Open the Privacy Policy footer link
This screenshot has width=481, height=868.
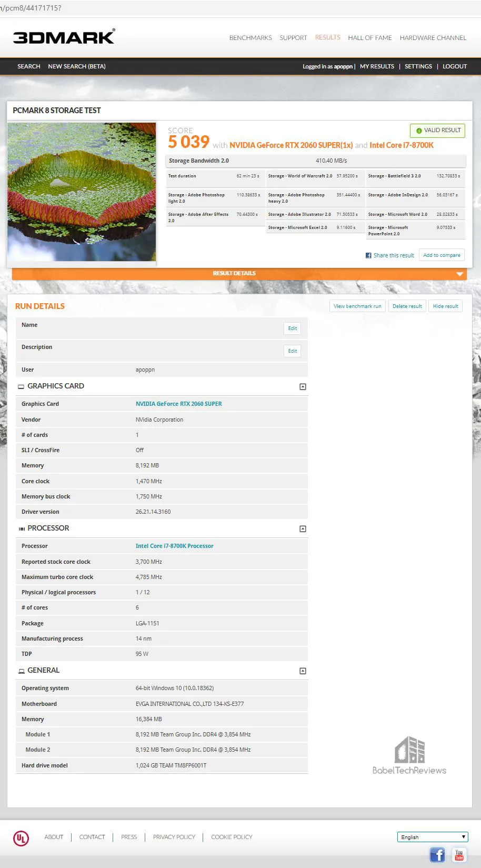(174, 837)
